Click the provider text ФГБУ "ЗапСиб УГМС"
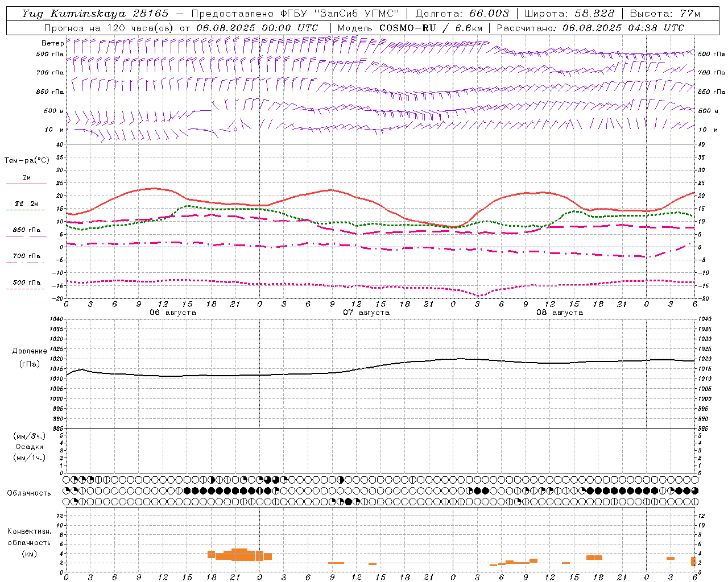Viewport: 728px width, 582px height. point(338,14)
